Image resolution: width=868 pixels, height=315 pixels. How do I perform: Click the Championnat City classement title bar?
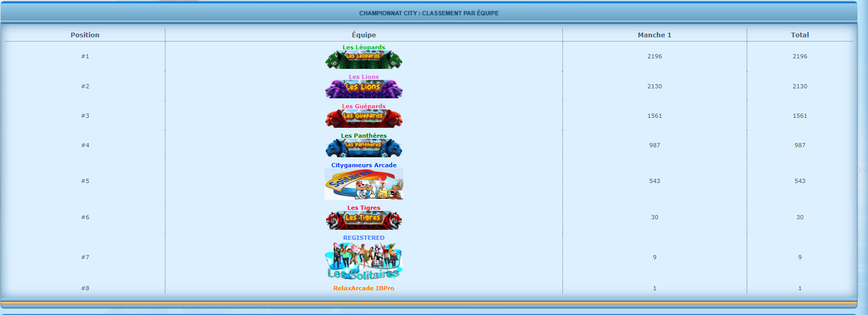[428, 13]
